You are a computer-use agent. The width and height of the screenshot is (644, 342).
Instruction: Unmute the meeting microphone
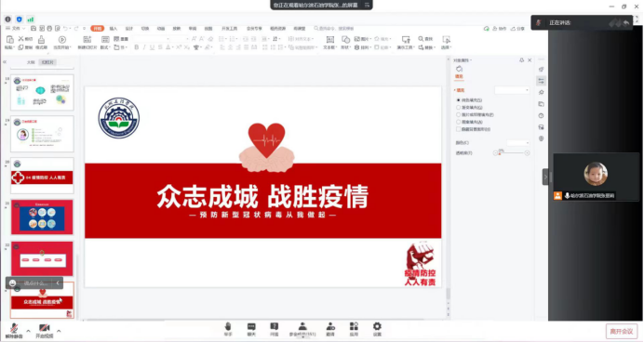tap(14, 331)
